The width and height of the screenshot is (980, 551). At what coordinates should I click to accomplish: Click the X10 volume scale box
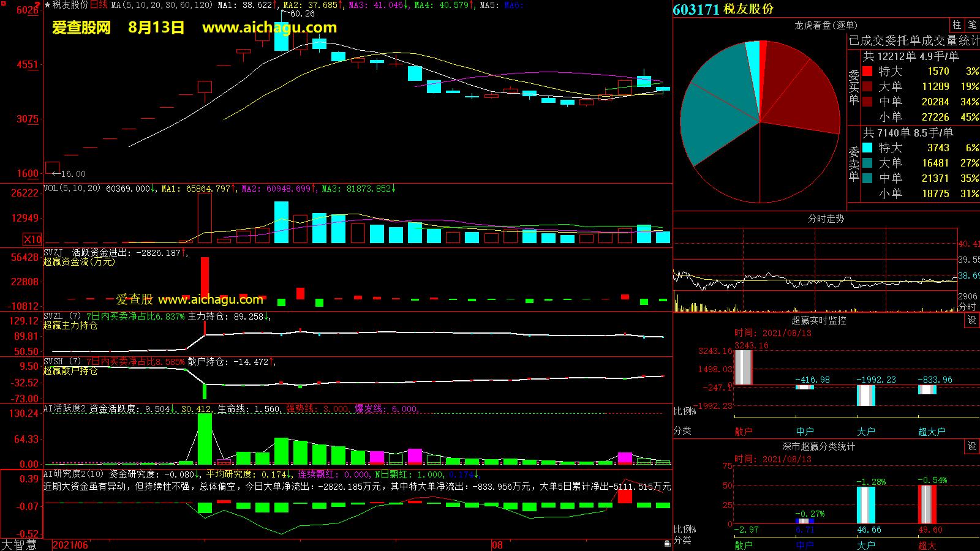click(x=32, y=239)
